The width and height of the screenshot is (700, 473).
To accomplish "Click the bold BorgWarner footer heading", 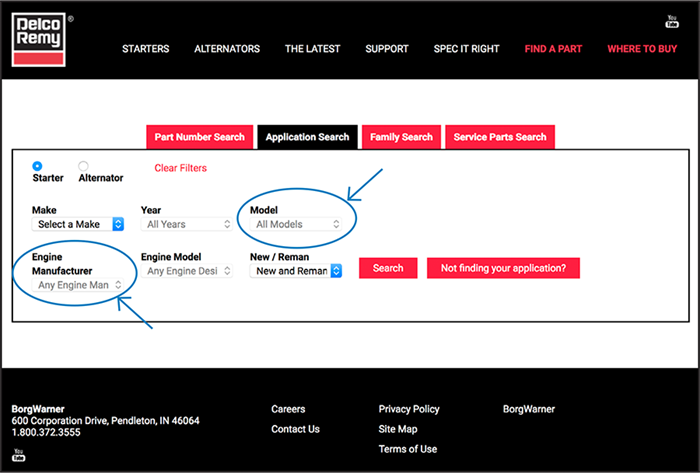I will click(38, 409).
